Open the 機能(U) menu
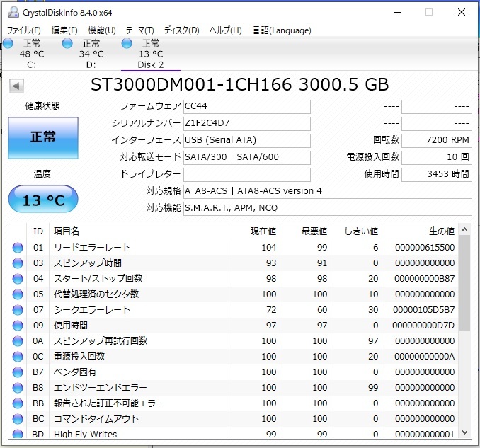The image size is (480, 448). click(x=102, y=30)
